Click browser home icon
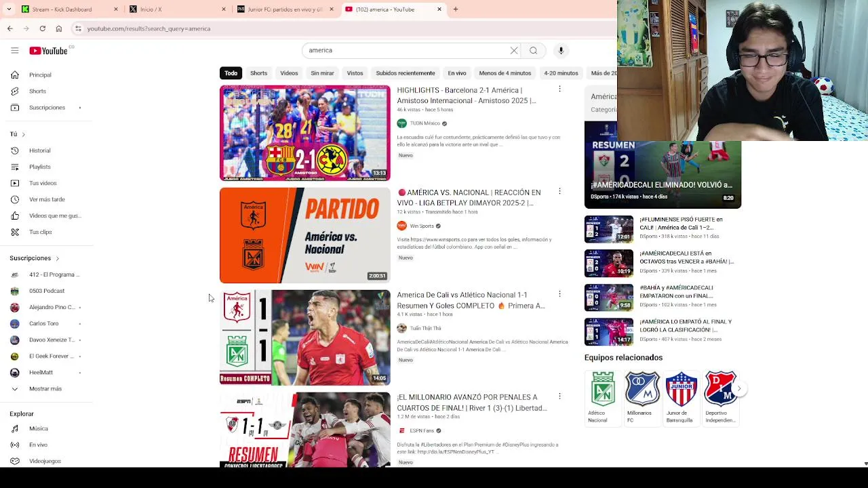Image resolution: width=868 pixels, height=488 pixels. click(x=59, y=28)
